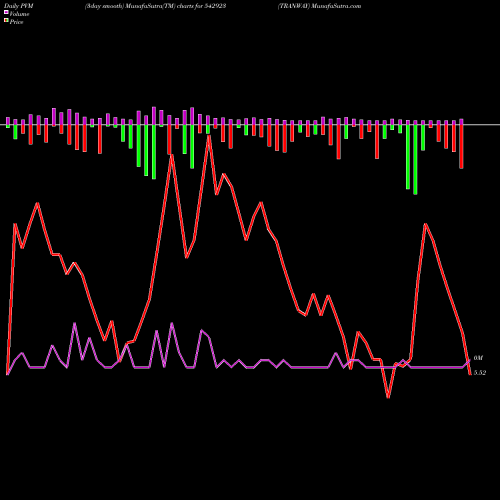The image size is (500, 500).
Task: Click the '5.52' price value label
Action: tap(480, 373)
